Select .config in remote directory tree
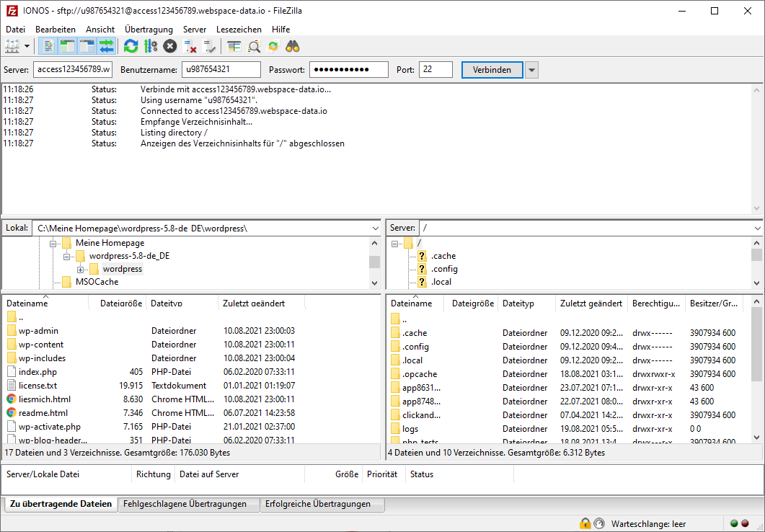Screen dimensions: 765x532 click(444, 269)
